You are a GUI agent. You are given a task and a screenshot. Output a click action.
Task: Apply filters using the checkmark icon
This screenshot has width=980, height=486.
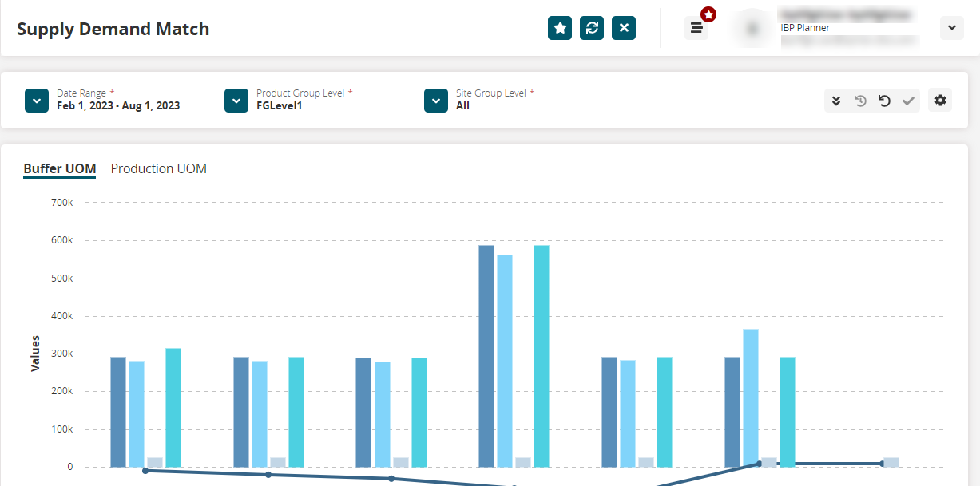908,101
